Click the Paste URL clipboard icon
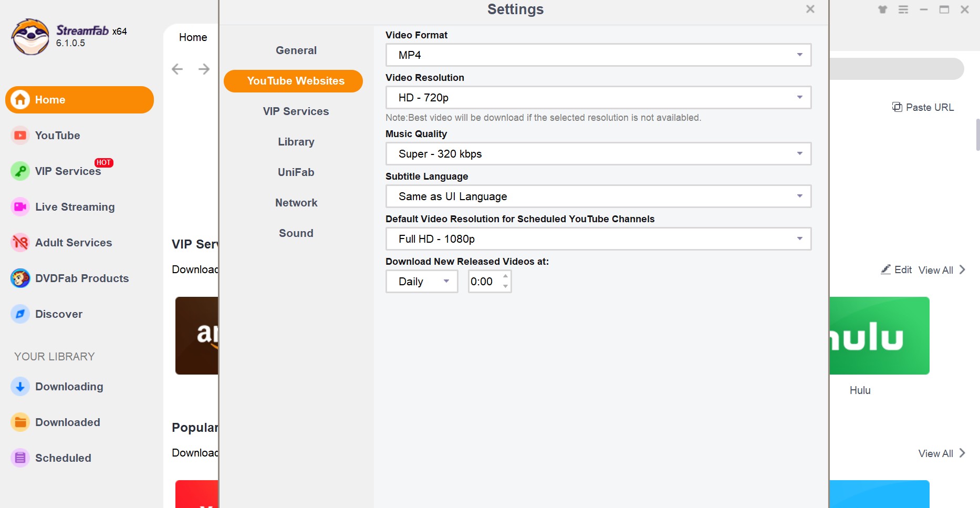The image size is (980, 508). pyautogui.click(x=897, y=107)
